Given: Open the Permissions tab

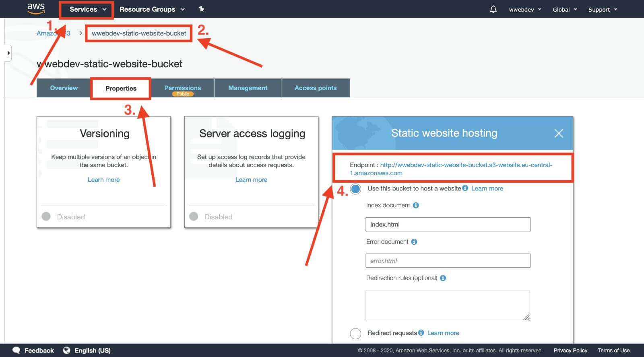Looking at the screenshot, I should point(182,88).
